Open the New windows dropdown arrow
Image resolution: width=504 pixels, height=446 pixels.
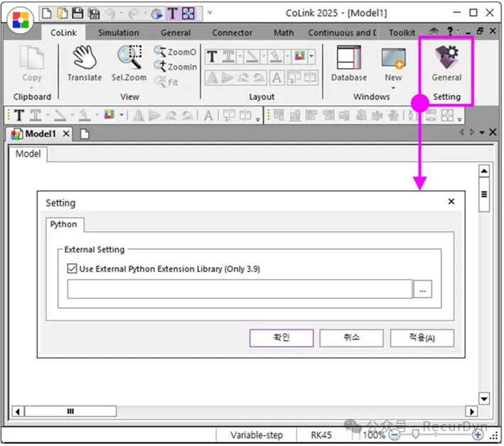[393, 89]
